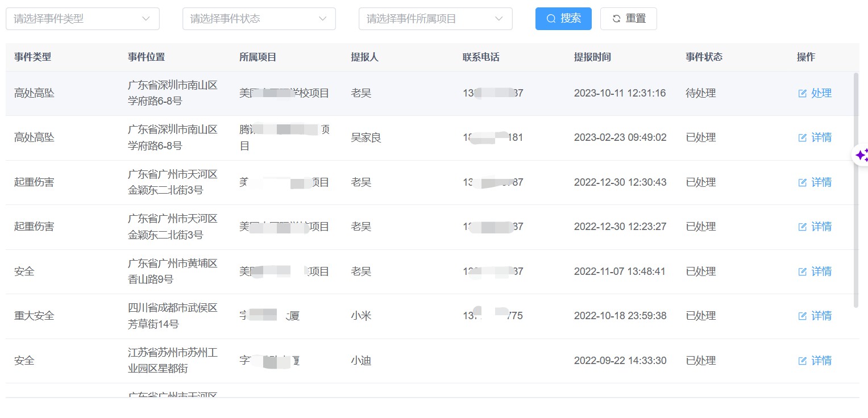
Task: Open the event type dropdown
Action: tap(82, 19)
